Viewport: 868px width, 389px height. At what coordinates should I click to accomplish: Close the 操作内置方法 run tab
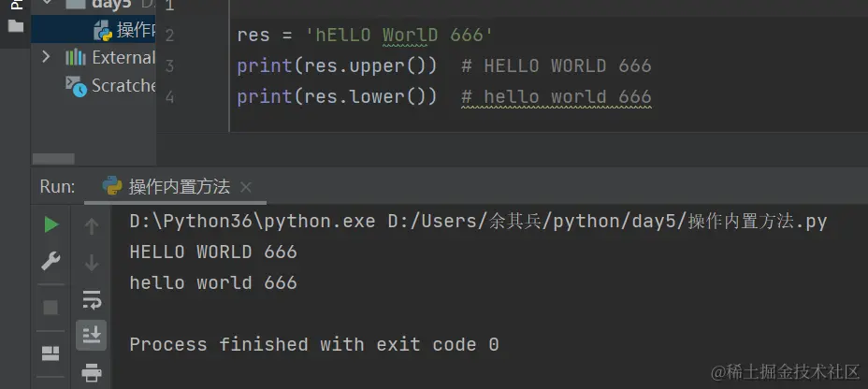245,187
